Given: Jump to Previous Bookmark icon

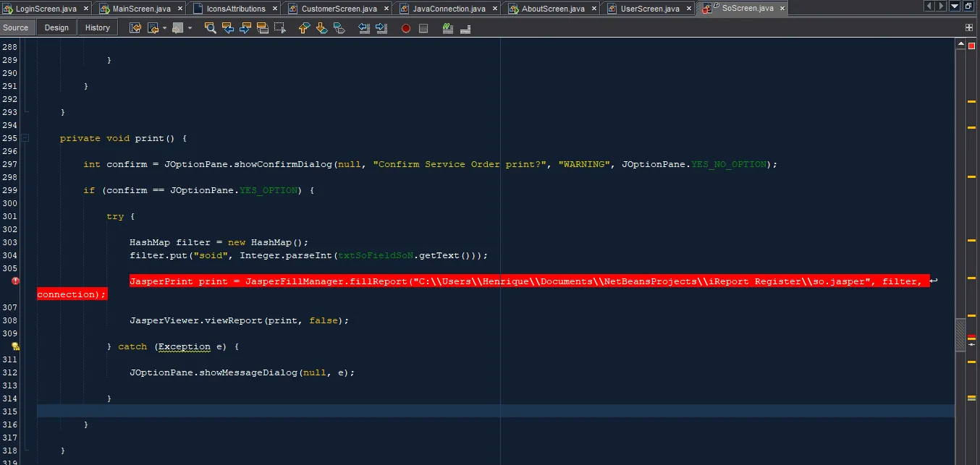Looking at the screenshot, I should [x=304, y=28].
